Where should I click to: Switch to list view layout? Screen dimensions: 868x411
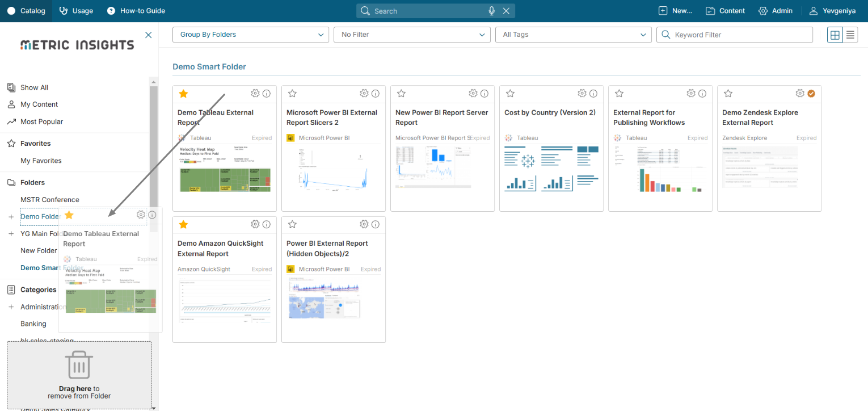(850, 35)
